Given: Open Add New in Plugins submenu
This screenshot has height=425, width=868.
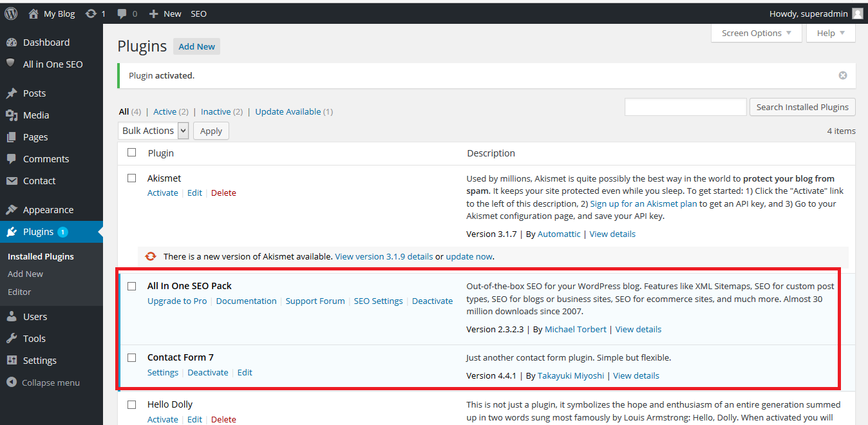Looking at the screenshot, I should (x=25, y=274).
